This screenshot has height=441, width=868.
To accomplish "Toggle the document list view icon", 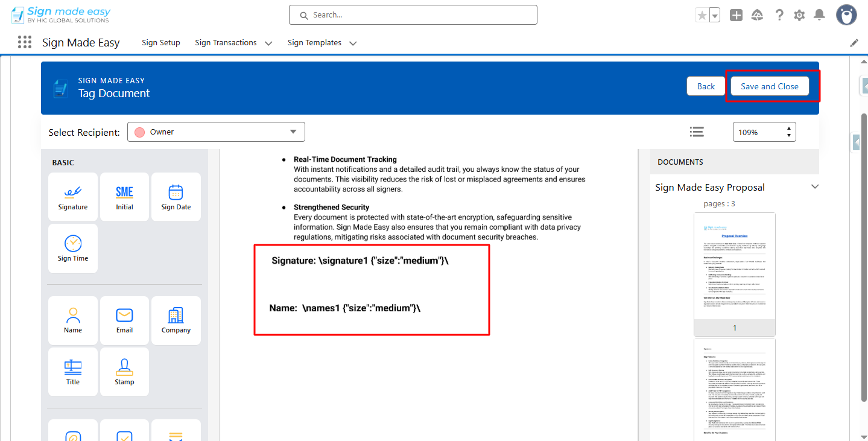I will [697, 132].
